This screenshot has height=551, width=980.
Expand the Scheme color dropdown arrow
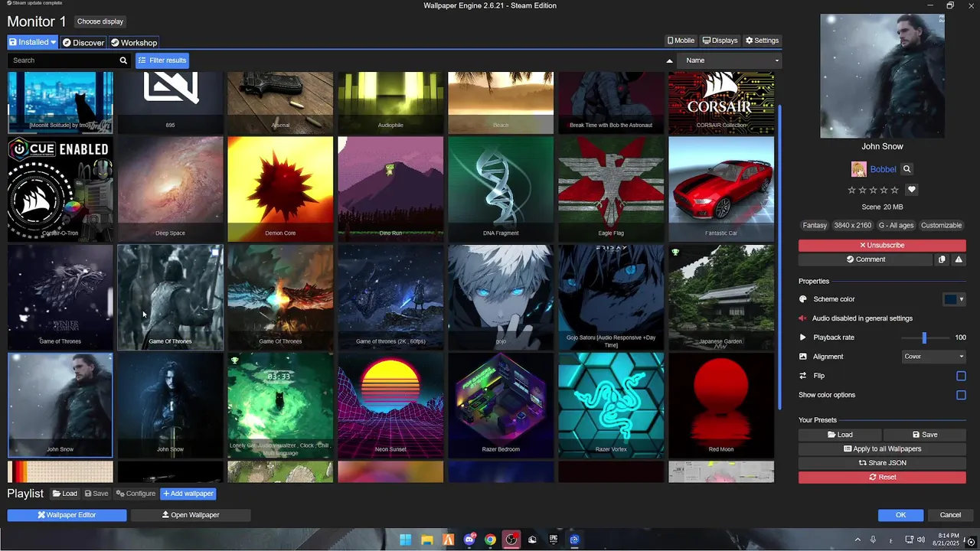click(961, 299)
